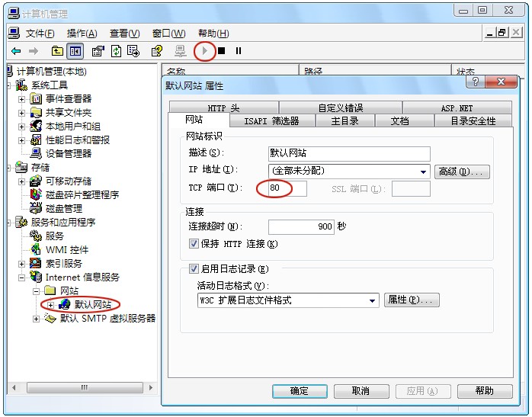
Task: Collapse the Internet 信息服务 tree node
Action: 21,277
